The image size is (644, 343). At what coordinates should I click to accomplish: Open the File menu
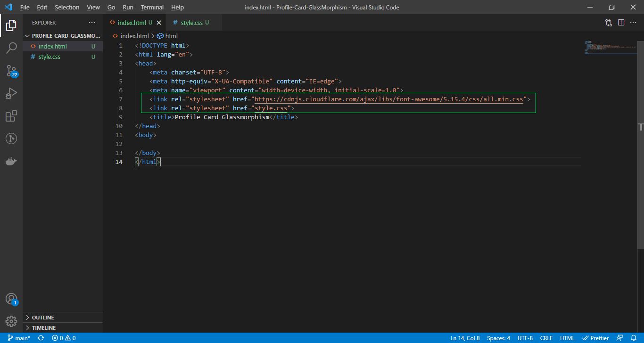coord(25,8)
